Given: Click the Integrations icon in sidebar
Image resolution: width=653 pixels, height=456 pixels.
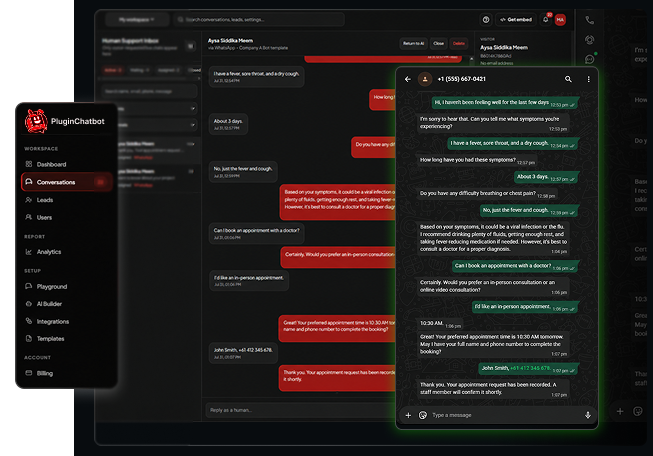Looking at the screenshot, I should 29,321.
